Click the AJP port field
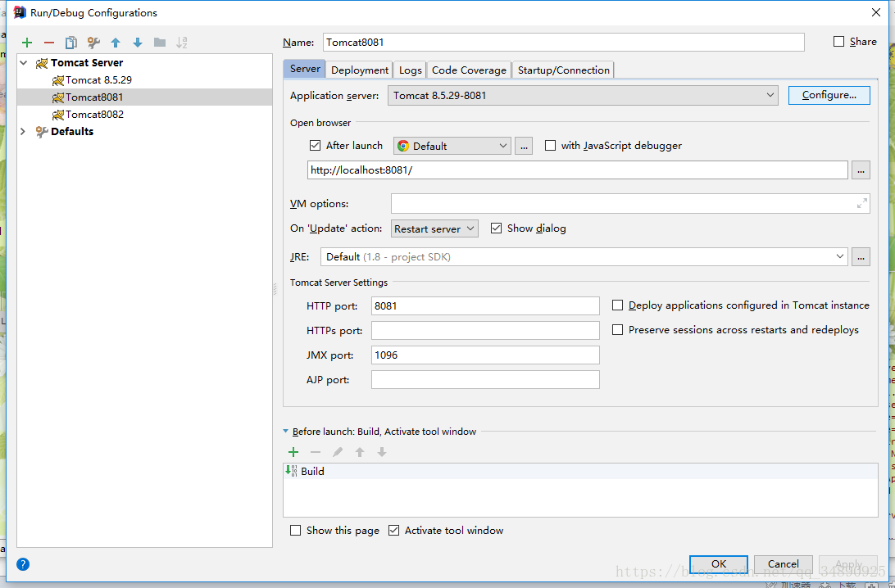The height and width of the screenshot is (588, 895). coord(485,379)
